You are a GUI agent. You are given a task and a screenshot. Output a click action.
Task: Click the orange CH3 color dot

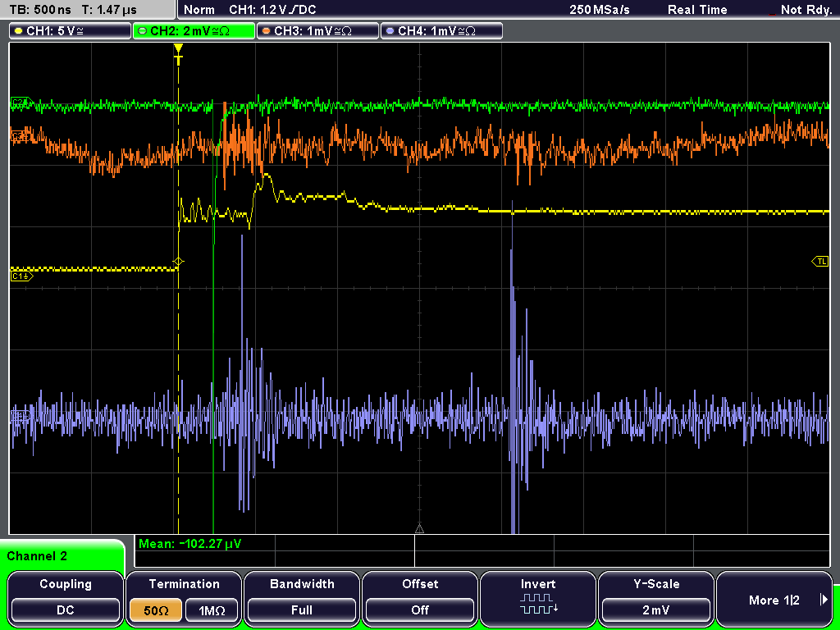tap(267, 31)
